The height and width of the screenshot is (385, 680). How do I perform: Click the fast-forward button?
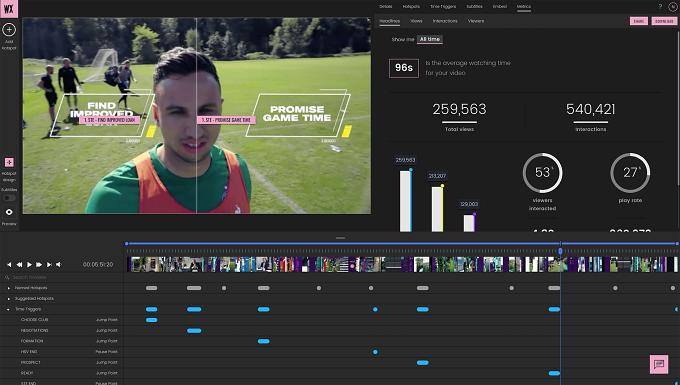39,264
